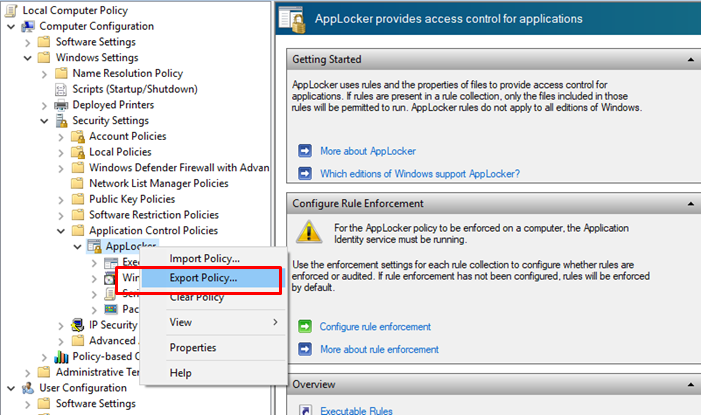Collapse the Overview section
Viewport: 701px width, 415px height.
pyautogui.click(x=690, y=385)
